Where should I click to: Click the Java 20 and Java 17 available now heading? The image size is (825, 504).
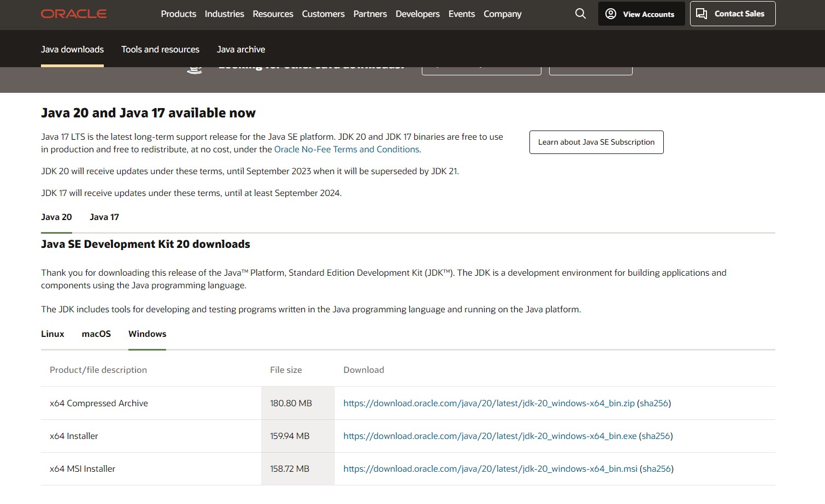tap(148, 113)
